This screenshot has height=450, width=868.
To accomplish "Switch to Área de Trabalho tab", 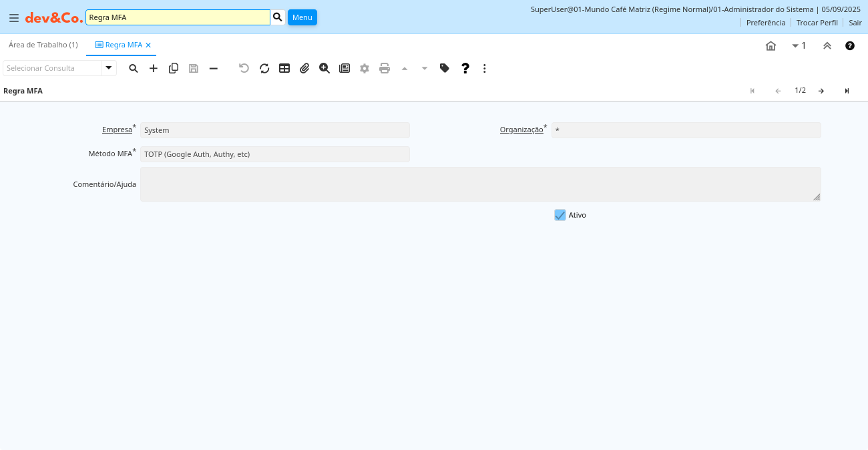I will pos(43,45).
